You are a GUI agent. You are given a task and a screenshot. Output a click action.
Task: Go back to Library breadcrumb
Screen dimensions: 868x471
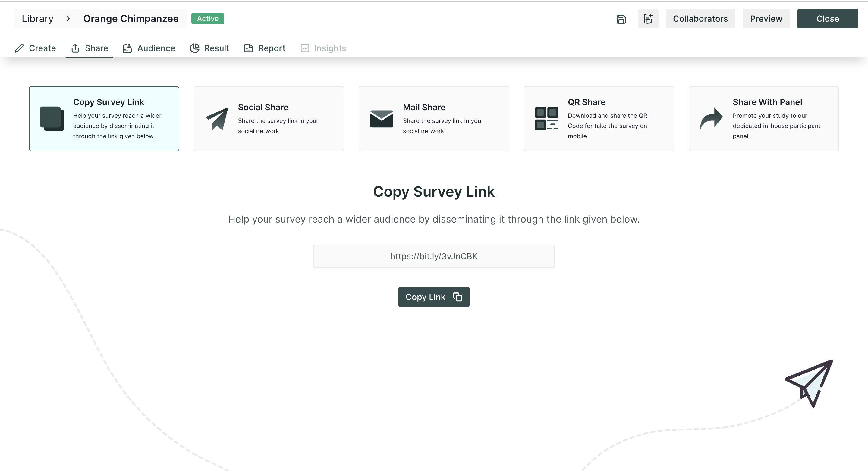[x=37, y=18]
